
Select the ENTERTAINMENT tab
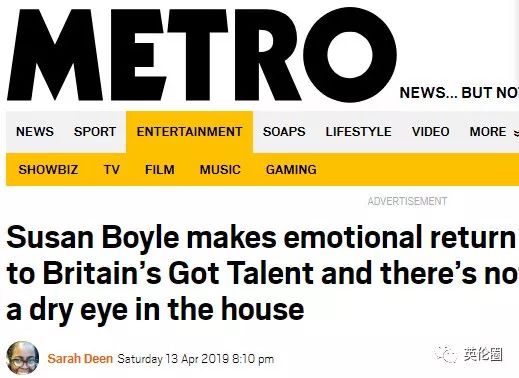(189, 132)
